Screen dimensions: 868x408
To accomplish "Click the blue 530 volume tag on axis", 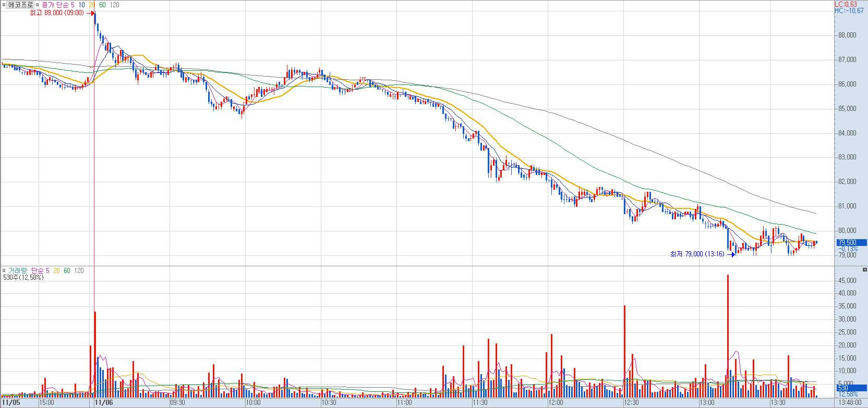I will [842, 388].
